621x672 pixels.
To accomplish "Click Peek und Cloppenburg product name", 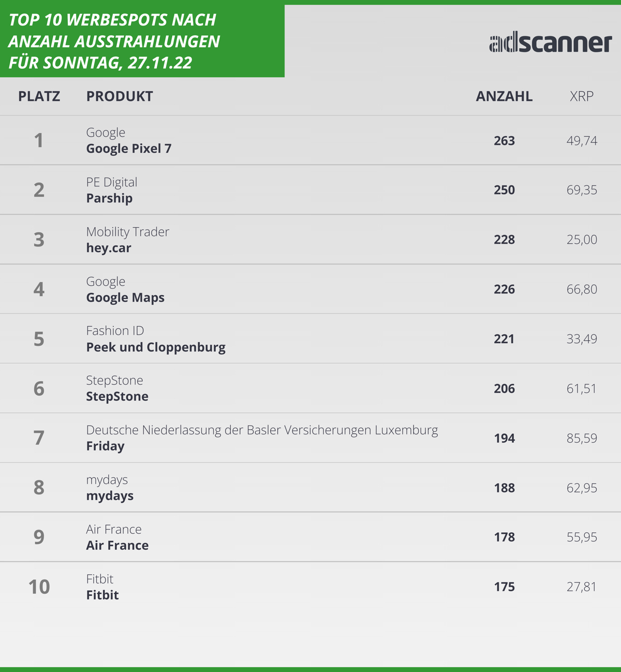I will coord(156,347).
